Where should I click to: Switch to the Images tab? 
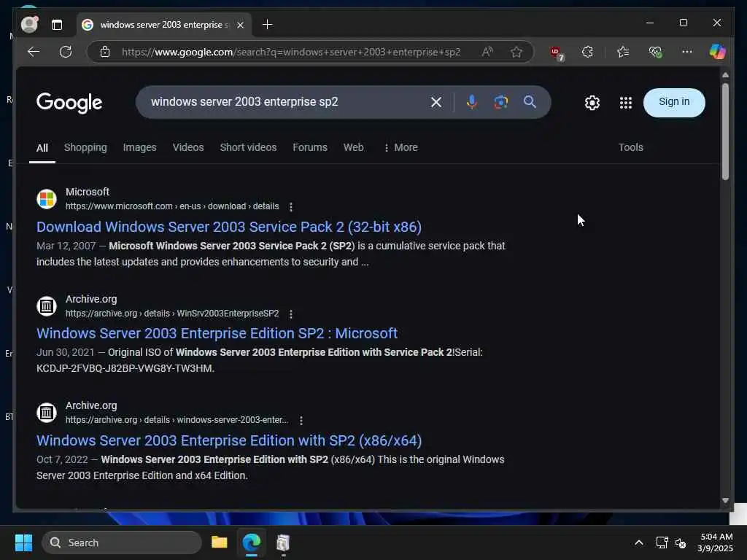click(139, 147)
